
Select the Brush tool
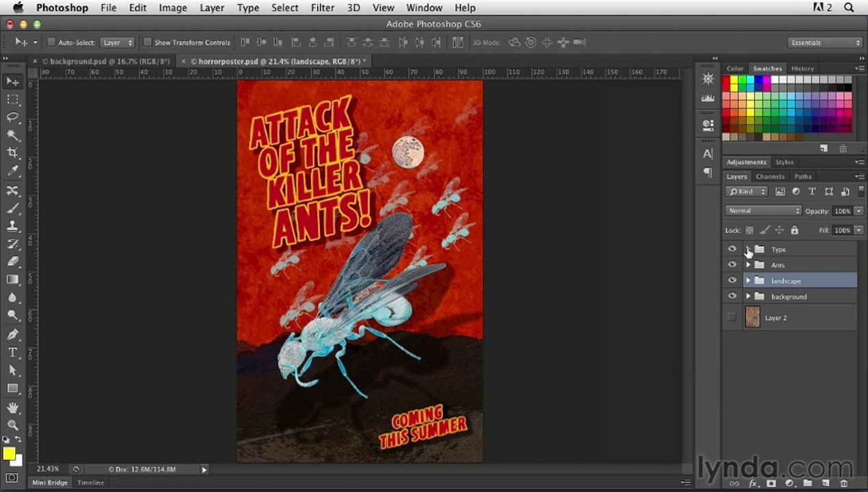[x=13, y=208]
